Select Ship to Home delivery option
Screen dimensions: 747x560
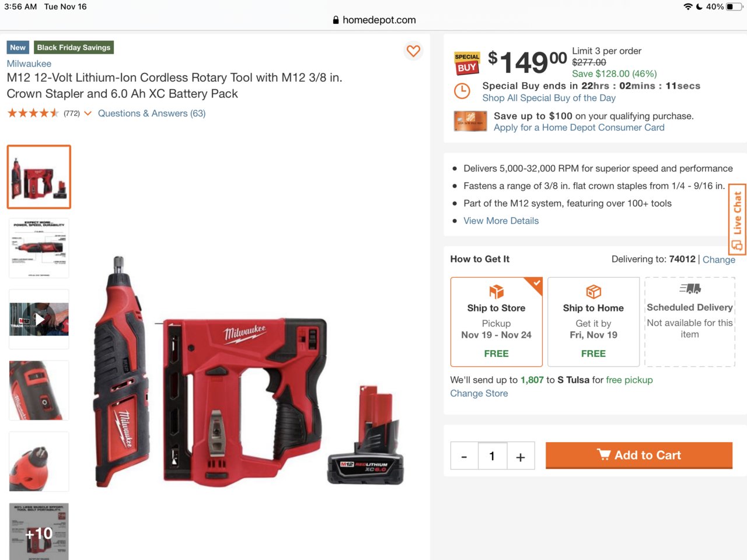point(594,322)
